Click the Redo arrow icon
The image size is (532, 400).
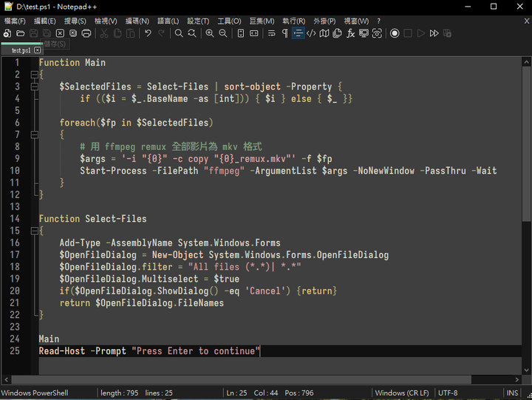(x=161, y=33)
